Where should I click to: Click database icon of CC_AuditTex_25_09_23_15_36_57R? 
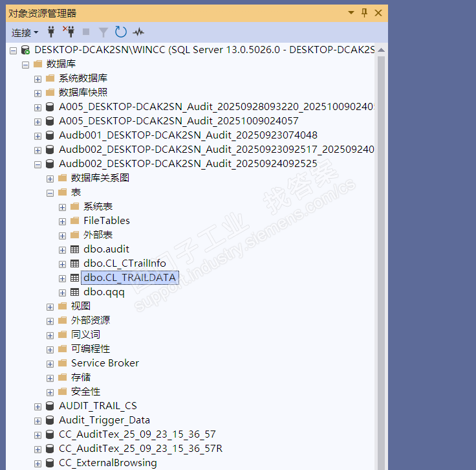click(x=50, y=449)
